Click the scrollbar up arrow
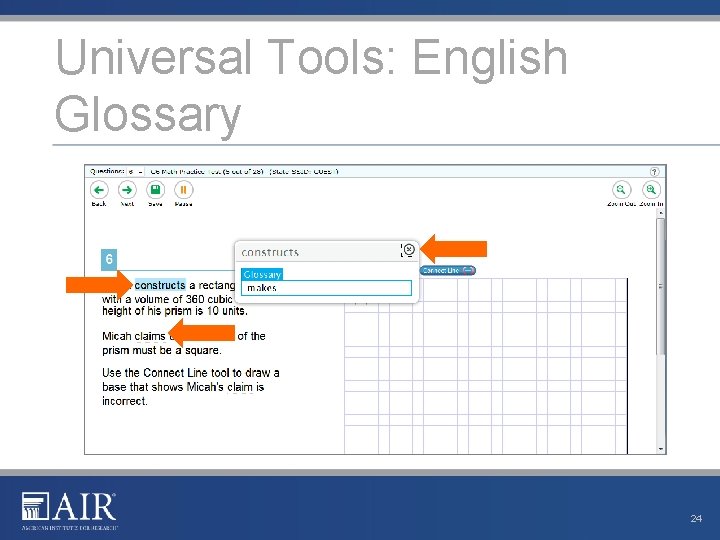 point(660,213)
